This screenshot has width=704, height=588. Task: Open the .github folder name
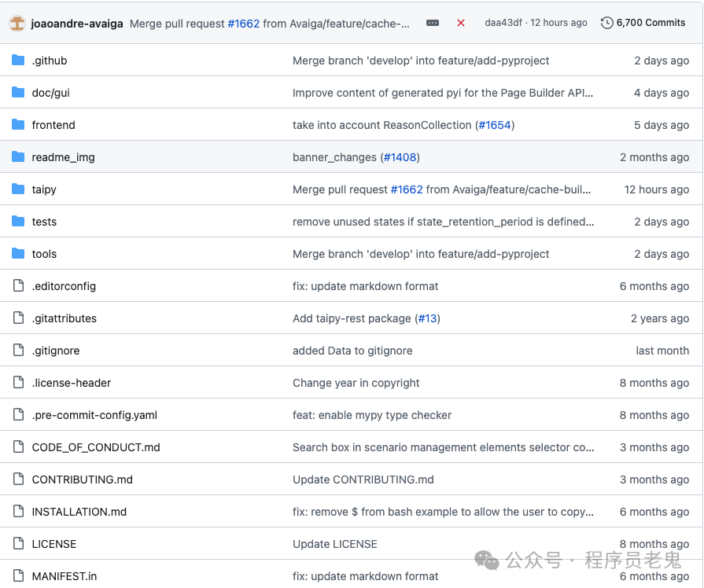tap(50, 61)
